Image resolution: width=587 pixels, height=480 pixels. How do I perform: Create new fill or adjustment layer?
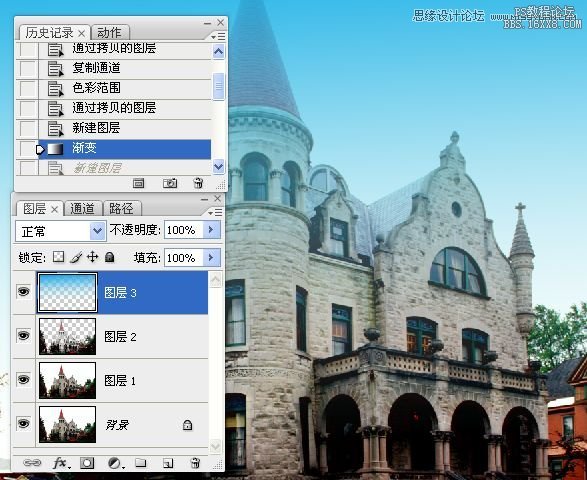pos(115,463)
